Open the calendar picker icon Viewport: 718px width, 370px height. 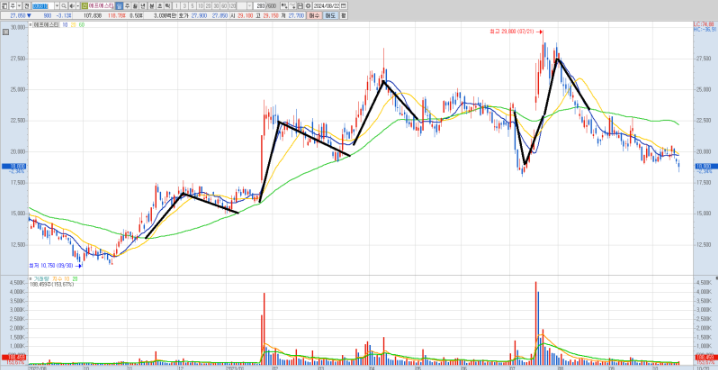click(x=343, y=6)
